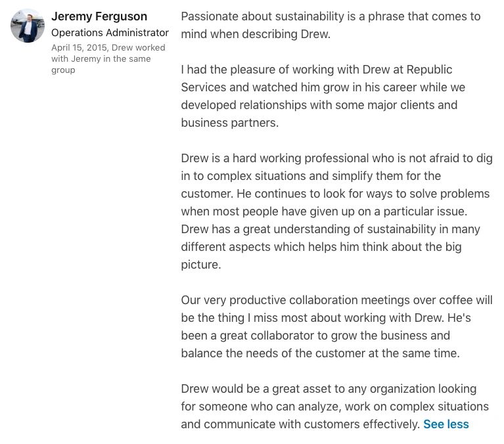
Task: Click the "different aspects which helps him" line
Action: 321,247
